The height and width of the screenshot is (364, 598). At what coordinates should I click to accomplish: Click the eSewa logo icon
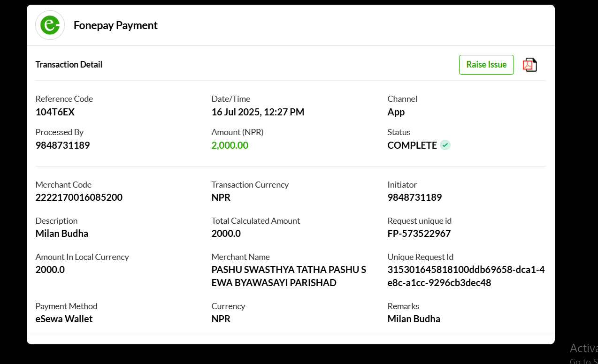click(50, 25)
